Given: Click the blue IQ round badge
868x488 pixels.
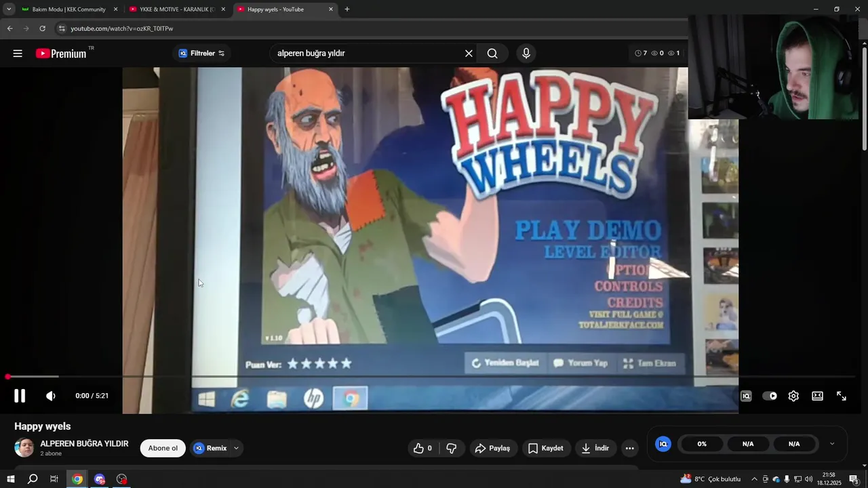Looking at the screenshot, I should pyautogui.click(x=663, y=444).
